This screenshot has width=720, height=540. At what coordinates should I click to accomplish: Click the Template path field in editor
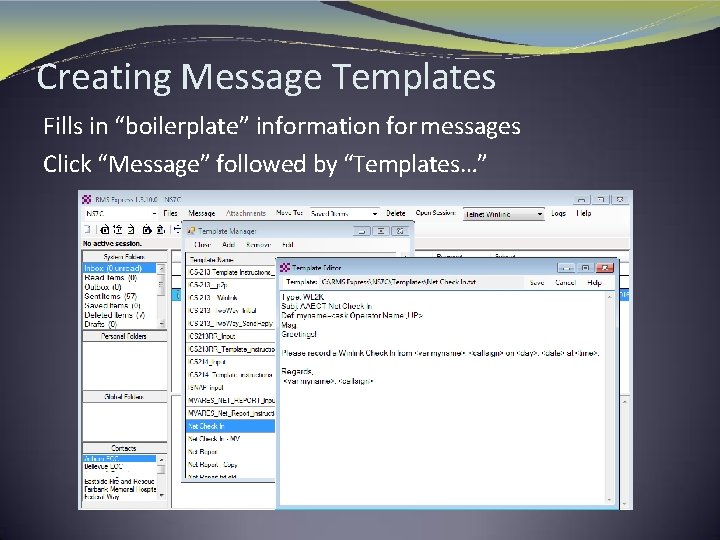[421, 282]
